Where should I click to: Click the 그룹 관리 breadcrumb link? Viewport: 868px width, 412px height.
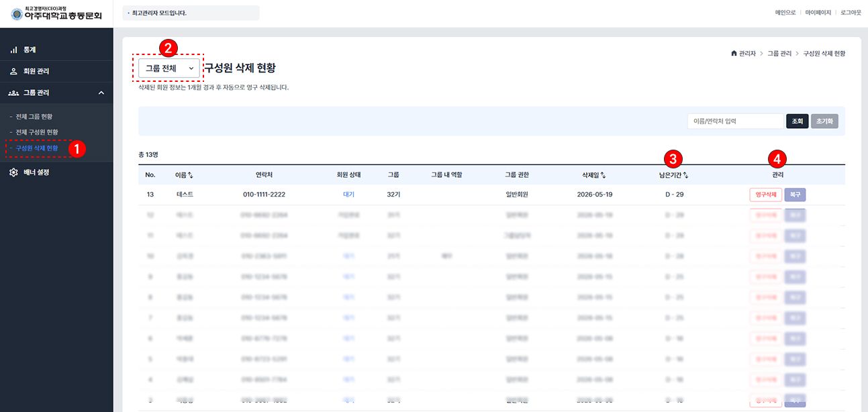[779, 53]
